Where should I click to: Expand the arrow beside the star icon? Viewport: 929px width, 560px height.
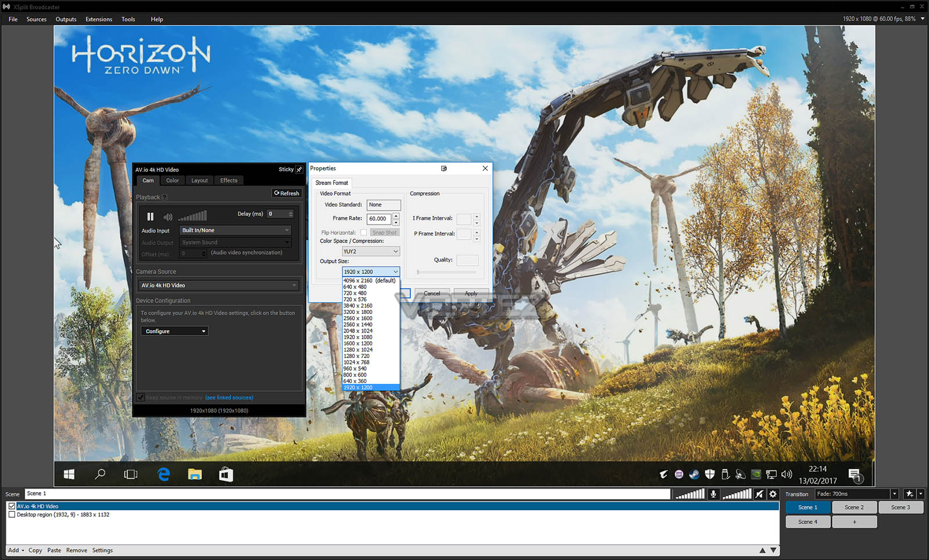click(x=920, y=494)
